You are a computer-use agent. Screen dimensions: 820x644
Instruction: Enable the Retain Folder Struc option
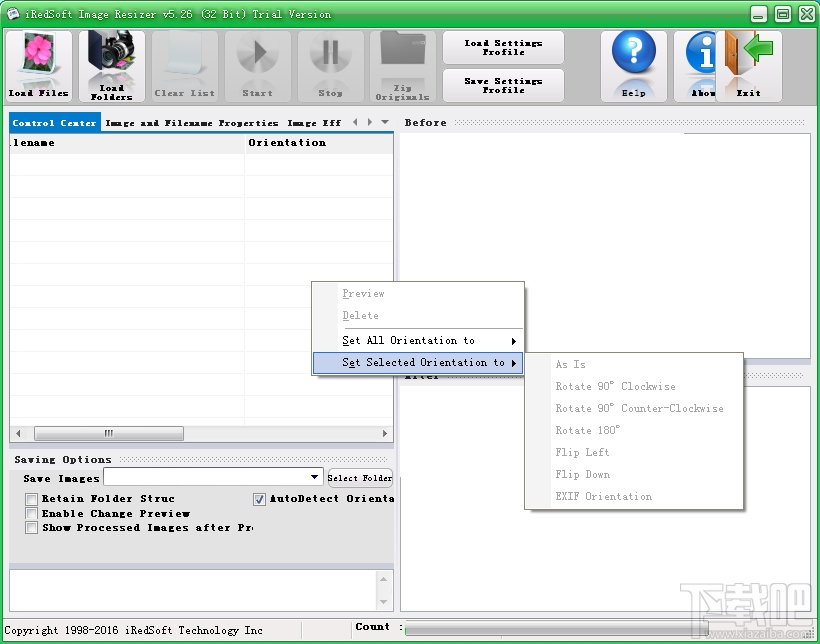coord(31,498)
